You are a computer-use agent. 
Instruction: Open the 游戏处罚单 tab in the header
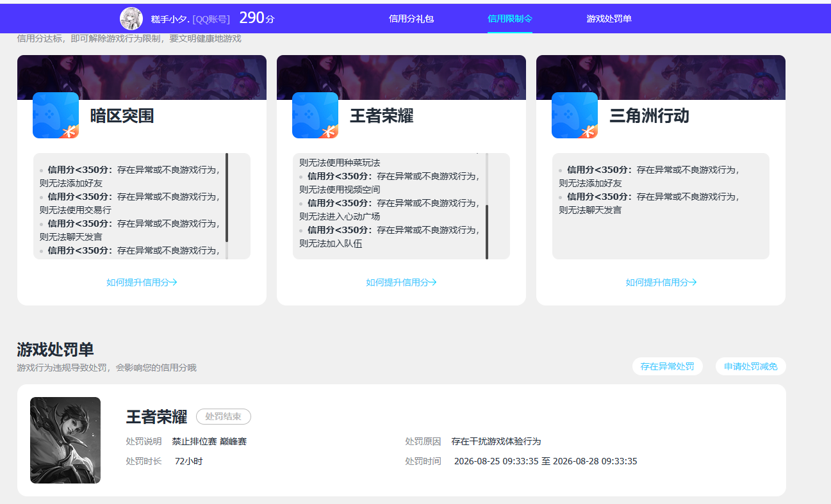click(x=609, y=19)
